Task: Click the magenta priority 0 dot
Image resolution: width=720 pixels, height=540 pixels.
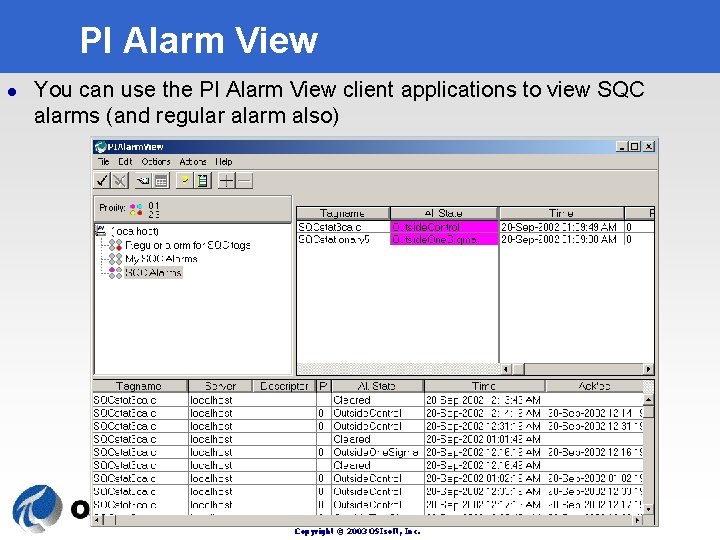Action: [133, 207]
